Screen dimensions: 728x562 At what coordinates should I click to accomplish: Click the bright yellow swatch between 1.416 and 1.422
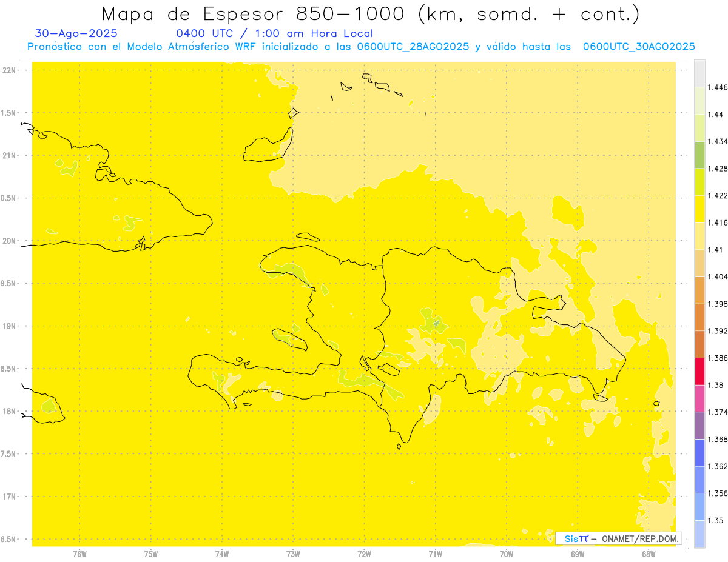click(699, 209)
